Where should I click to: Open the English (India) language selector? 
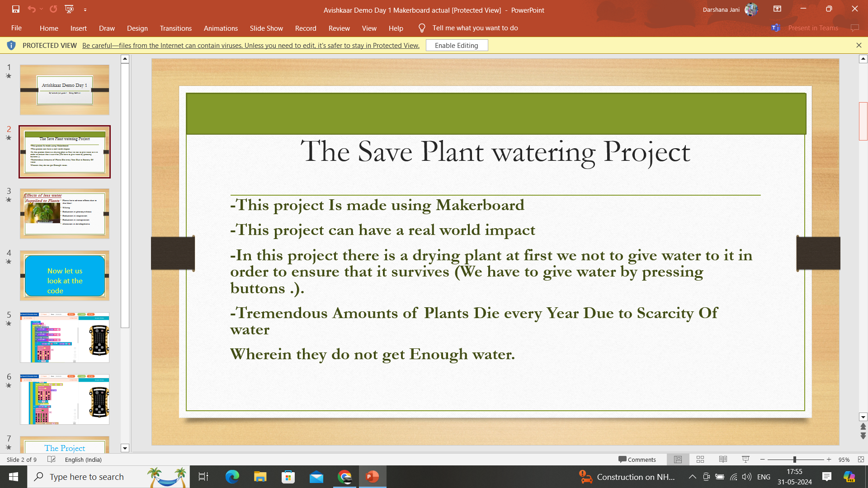click(x=83, y=460)
